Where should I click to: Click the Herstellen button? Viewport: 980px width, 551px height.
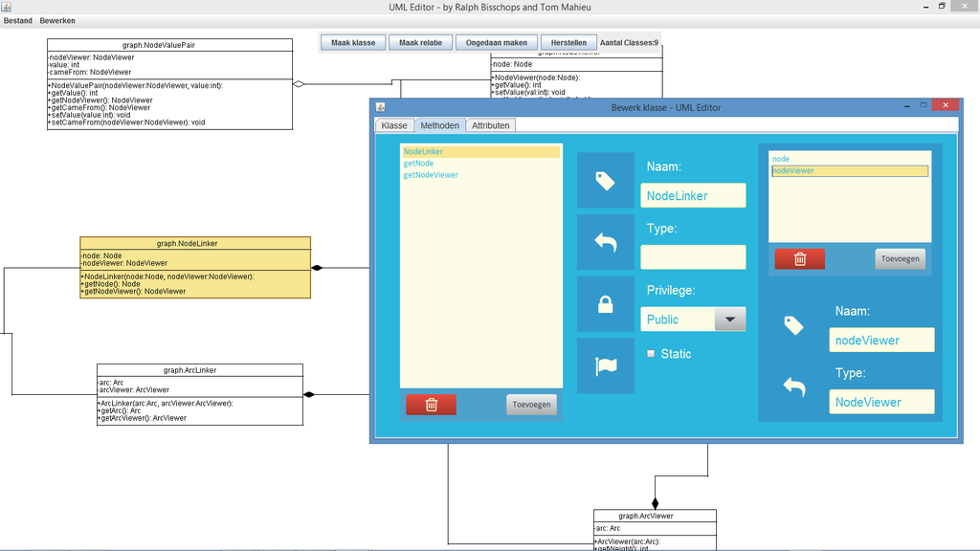click(568, 42)
